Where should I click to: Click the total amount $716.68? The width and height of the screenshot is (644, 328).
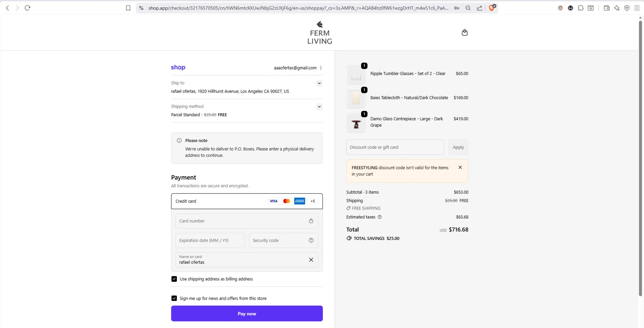pos(459,230)
